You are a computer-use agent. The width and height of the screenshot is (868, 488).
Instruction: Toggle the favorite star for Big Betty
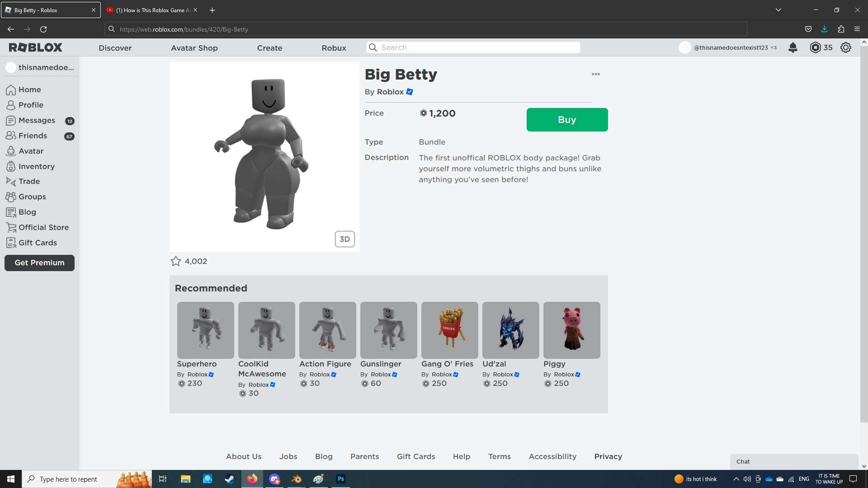[175, 261]
